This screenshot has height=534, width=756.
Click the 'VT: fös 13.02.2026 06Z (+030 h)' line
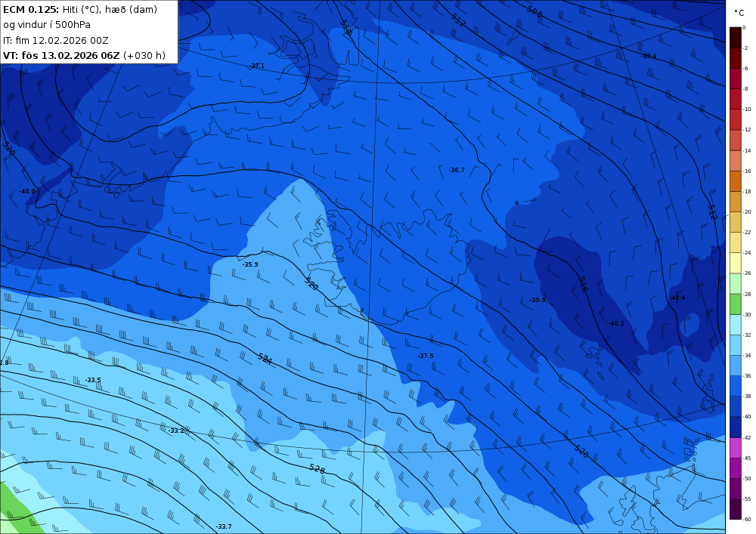[84, 55]
